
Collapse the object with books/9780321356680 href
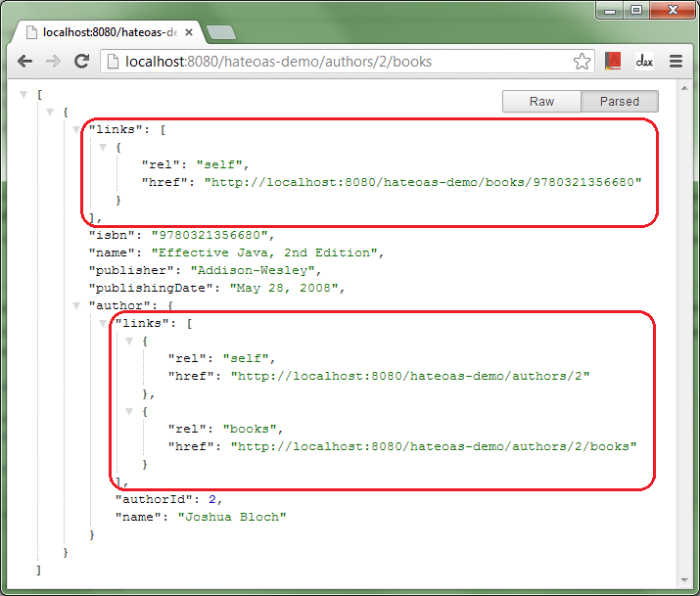tap(103, 147)
